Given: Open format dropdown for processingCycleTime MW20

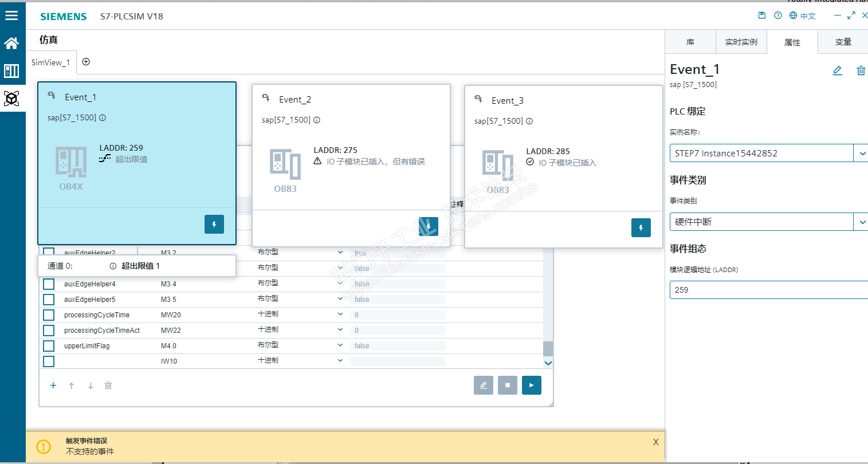Looking at the screenshot, I should (x=340, y=314).
